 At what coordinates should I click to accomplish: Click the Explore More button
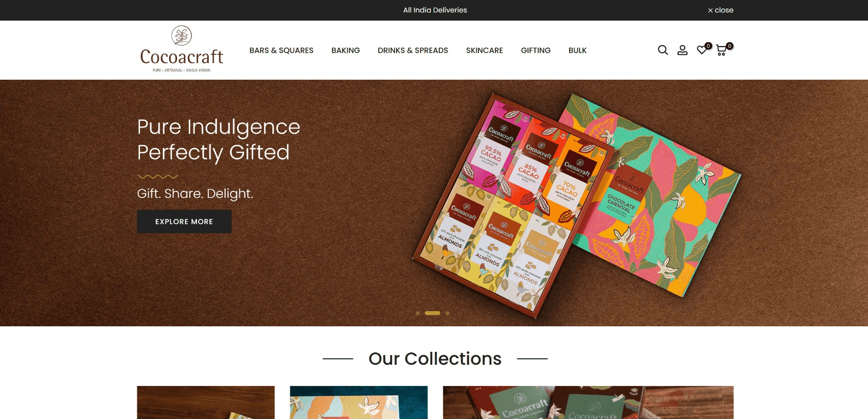184,222
